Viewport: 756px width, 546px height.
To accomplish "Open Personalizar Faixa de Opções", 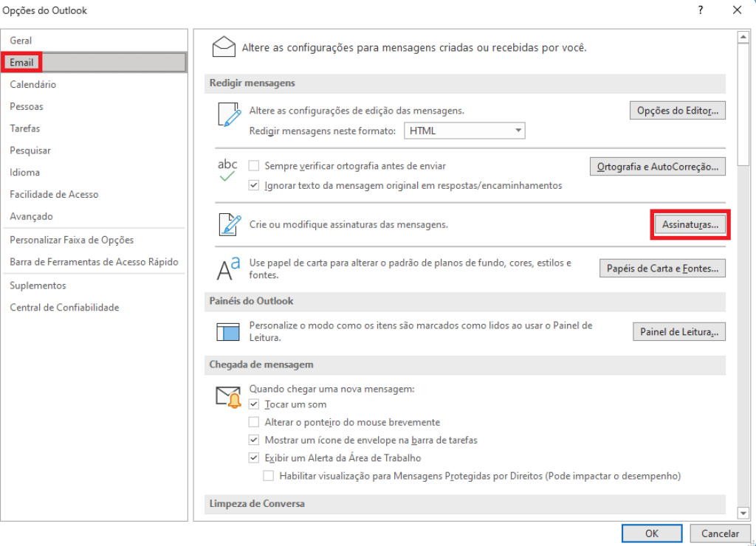I will (94, 240).
